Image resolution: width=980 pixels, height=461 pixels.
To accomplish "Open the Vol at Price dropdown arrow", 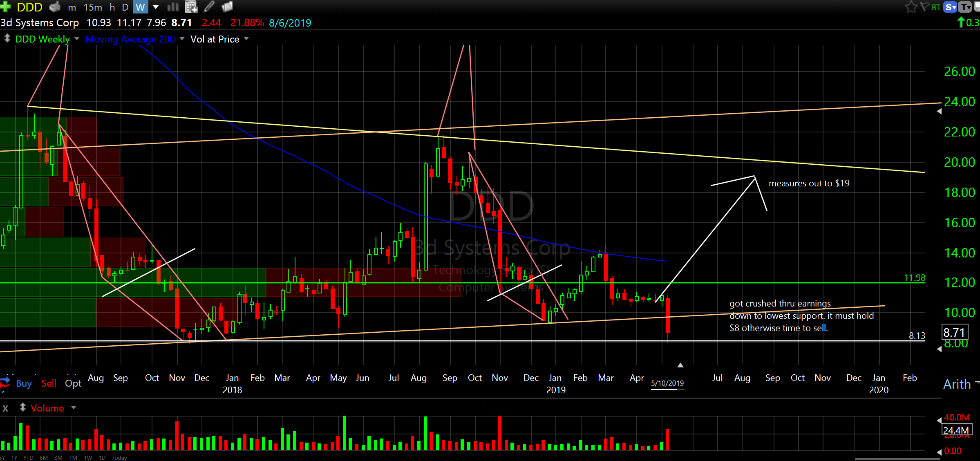I will click(246, 39).
